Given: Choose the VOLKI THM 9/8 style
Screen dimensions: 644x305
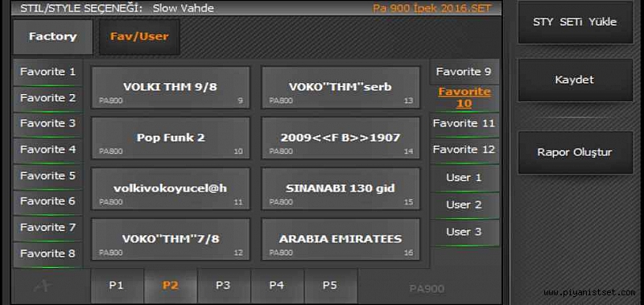Looking at the screenshot, I should pyautogui.click(x=171, y=88).
